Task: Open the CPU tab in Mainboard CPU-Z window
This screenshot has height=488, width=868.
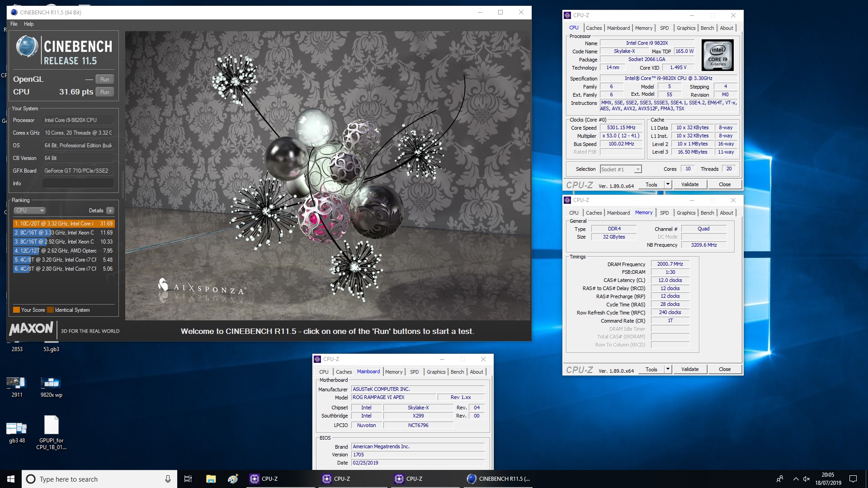Action: [x=324, y=372]
